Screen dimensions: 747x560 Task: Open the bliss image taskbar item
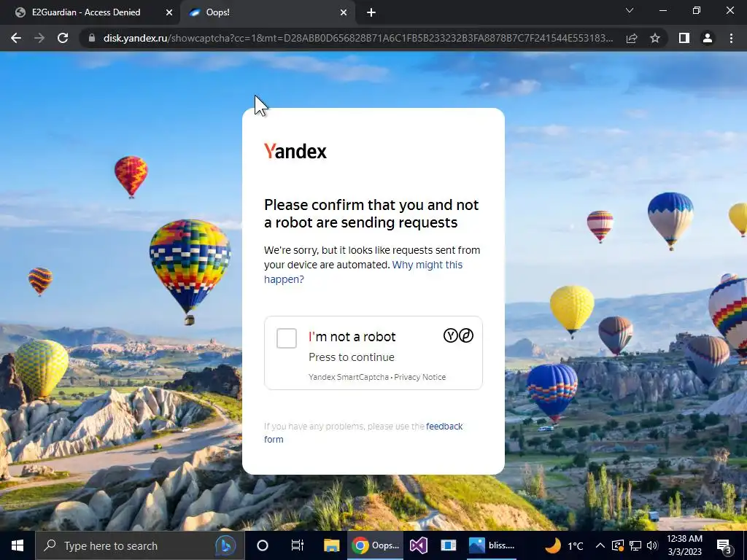click(x=492, y=545)
